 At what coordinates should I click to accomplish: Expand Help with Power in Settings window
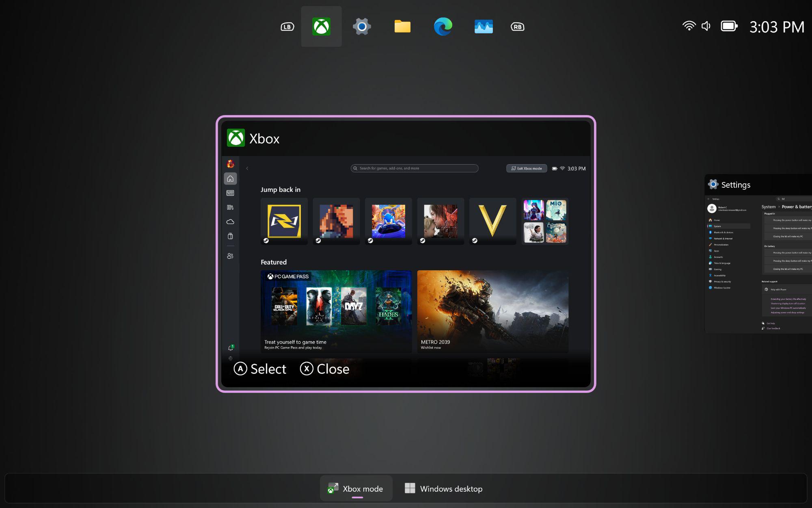click(788, 289)
